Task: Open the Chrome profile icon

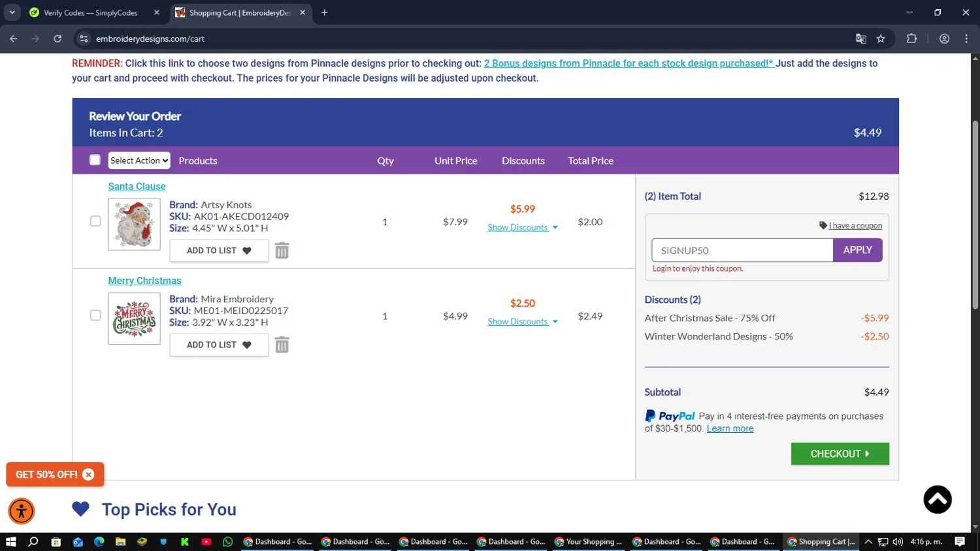Action: pyautogui.click(x=944, y=39)
